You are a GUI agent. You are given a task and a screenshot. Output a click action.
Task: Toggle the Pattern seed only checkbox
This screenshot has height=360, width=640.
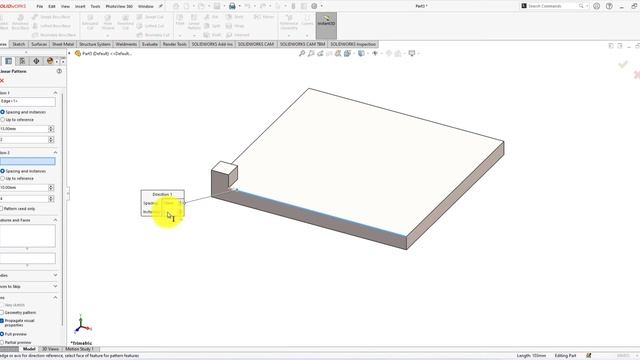pos(2,209)
